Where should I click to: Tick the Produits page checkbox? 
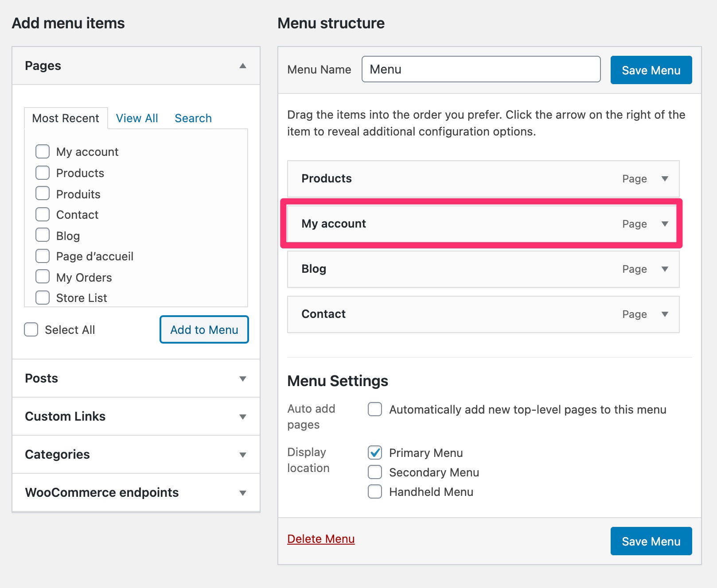43,193
